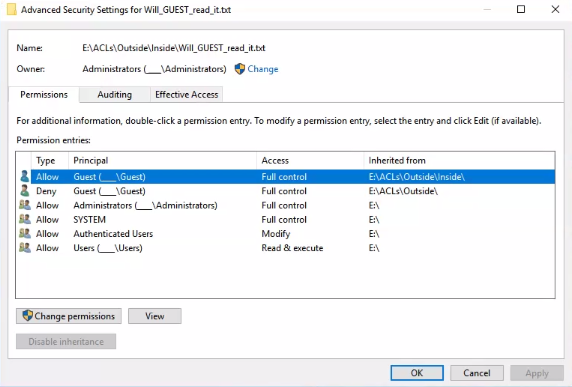The height and width of the screenshot is (387, 572).
Task: Select the Administrators permission entry
Action: (x=286, y=205)
